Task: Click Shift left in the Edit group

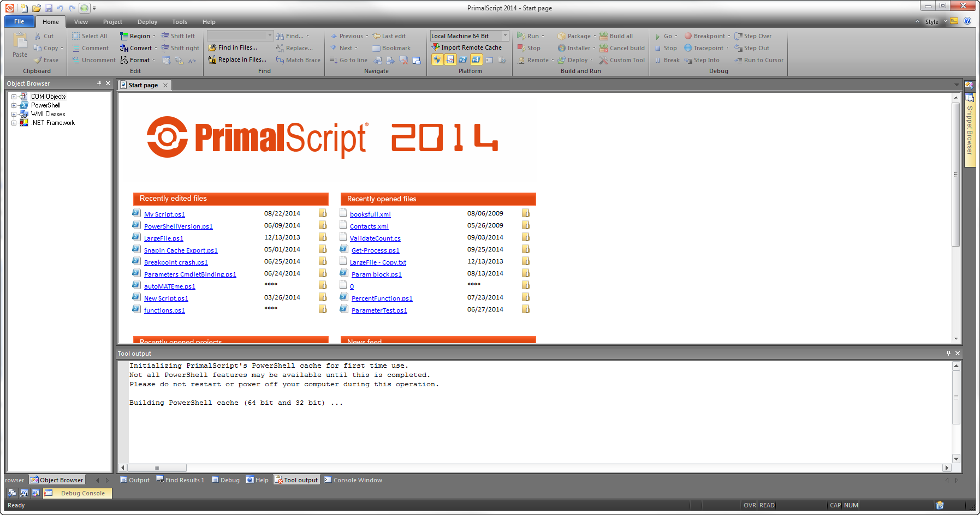Action: [x=178, y=36]
